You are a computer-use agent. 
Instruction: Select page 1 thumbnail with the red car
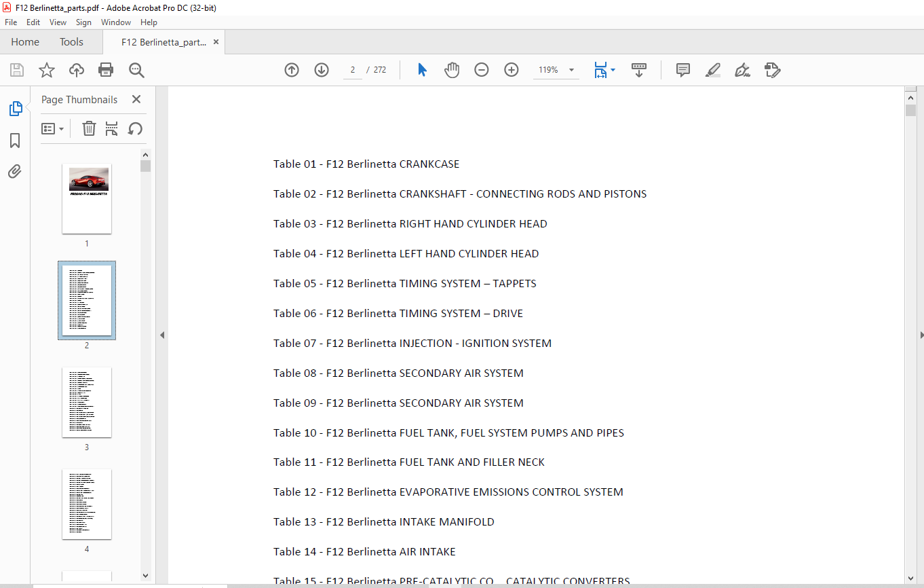coord(87,198)
